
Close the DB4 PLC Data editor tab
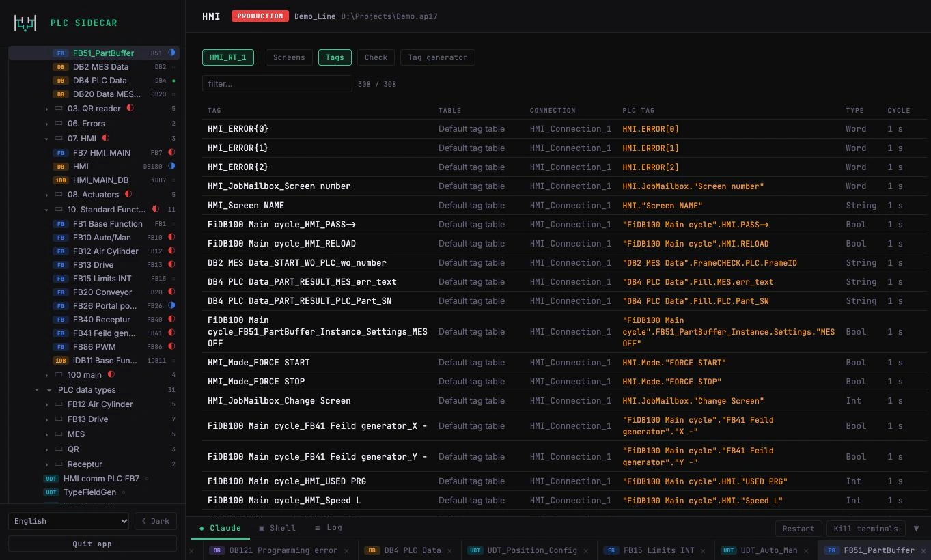450,550
